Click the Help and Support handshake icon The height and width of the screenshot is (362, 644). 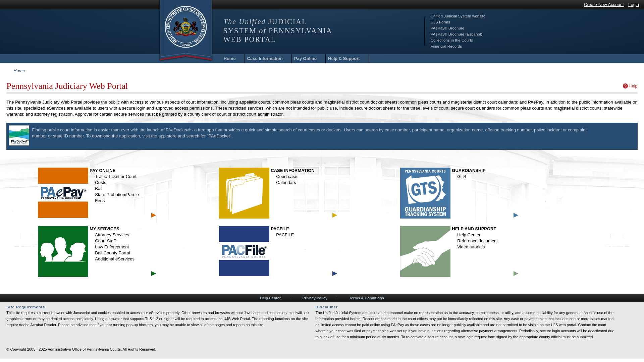tap(425, 251)
